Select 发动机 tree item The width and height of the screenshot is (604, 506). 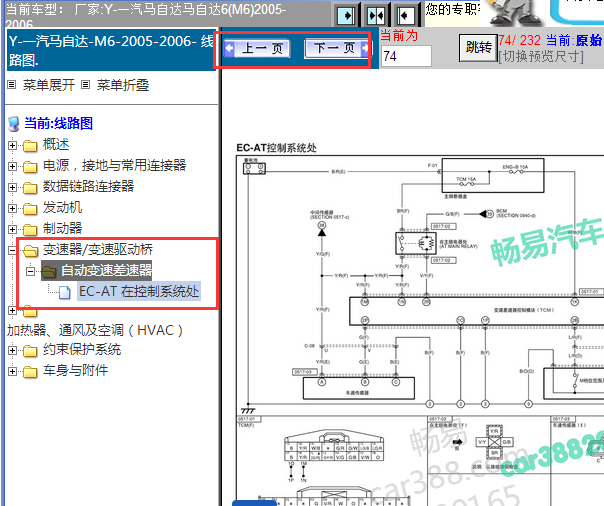pos(62,207)
